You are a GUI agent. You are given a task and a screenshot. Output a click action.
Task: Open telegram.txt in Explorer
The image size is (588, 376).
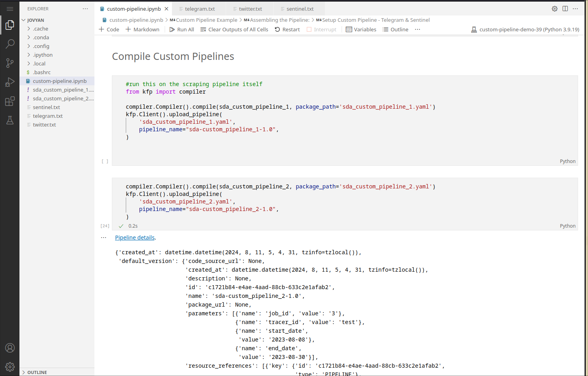coord(57,116)
